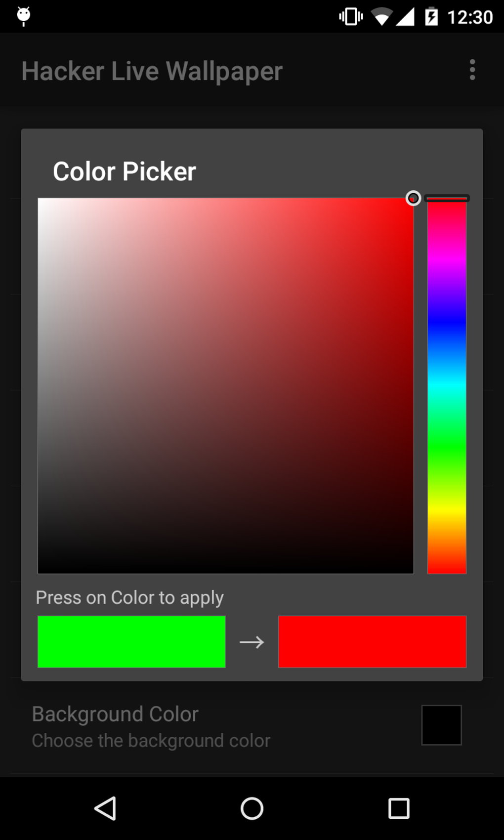Pick yellow on the hue bar

[x=447, y=509]
